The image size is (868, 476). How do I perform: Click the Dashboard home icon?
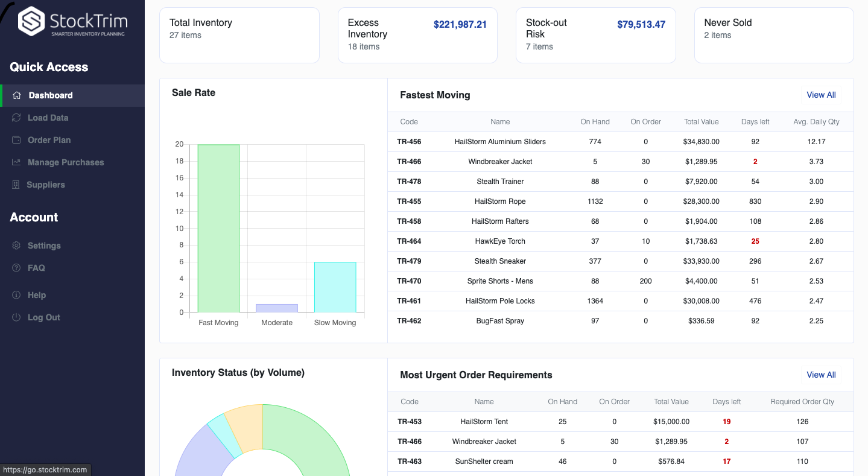(17, 95)
